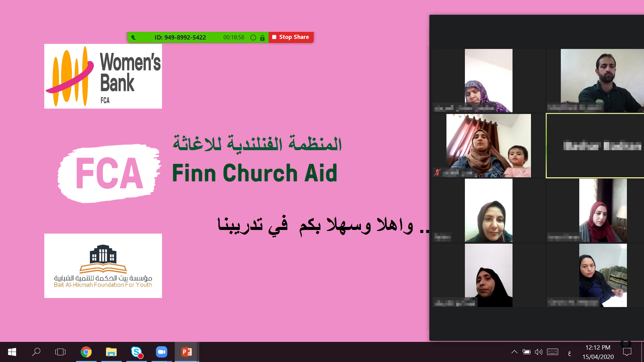Click the battery status tray icon
Image resolution: width=644 pixels, height=362 pixels.
(x=526, y=352)
